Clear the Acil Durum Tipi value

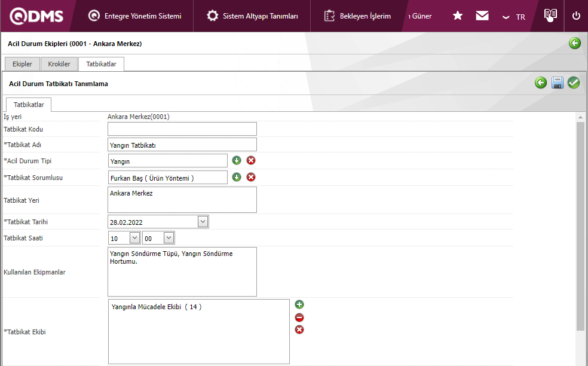coord(251,161)
